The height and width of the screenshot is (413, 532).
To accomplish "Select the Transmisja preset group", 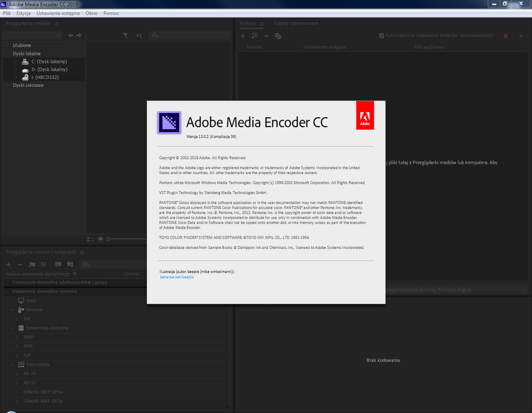I will click(x=38, y=364).
